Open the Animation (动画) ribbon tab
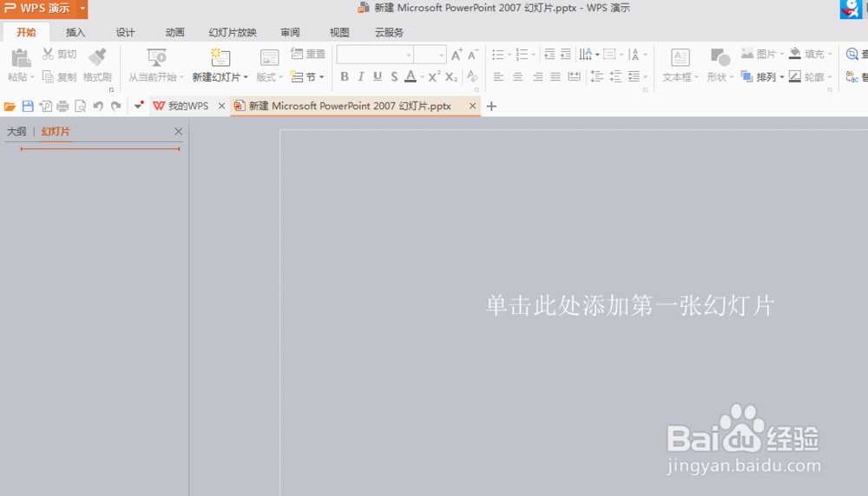This screenshot has height=496, width=868. click(175, 33)
